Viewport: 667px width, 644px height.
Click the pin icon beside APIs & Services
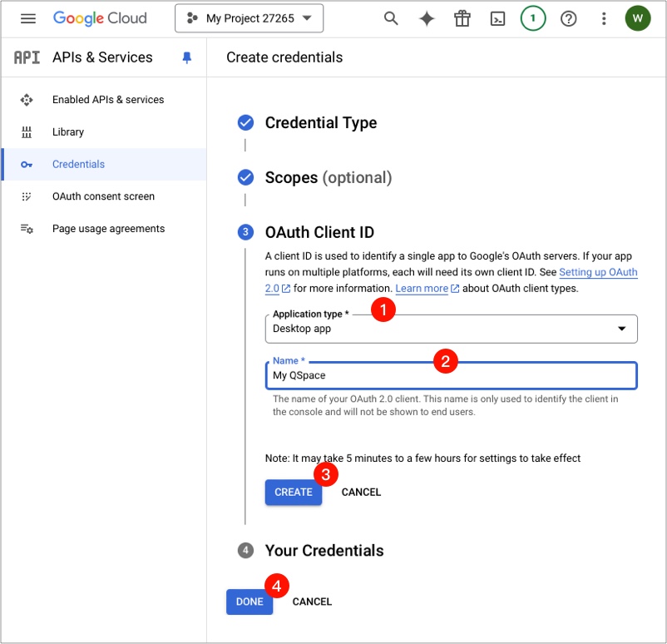point(186,57)
